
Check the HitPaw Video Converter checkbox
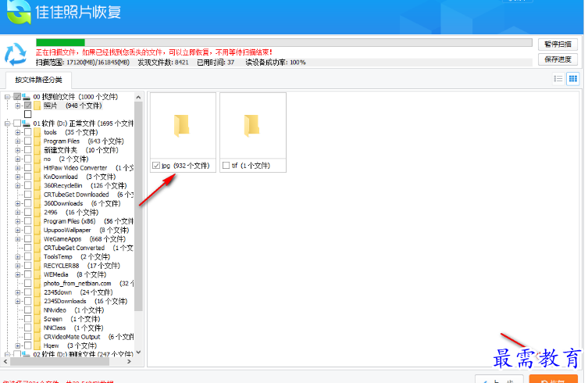pos(28,168)
